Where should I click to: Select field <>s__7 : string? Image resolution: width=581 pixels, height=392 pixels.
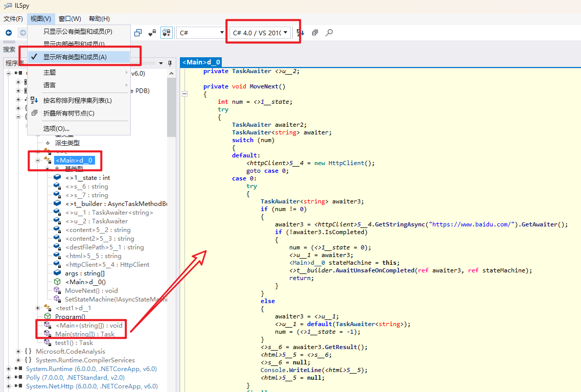pyautogui.click(x=87, y=195)
